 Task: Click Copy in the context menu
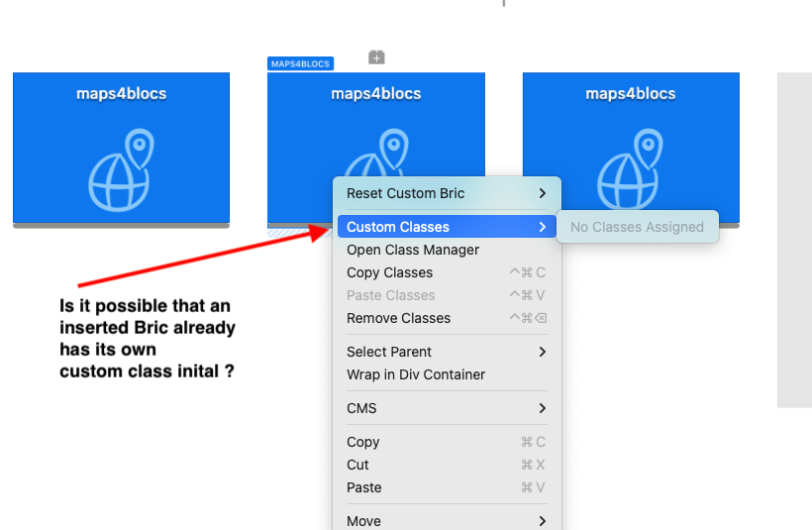363,442
